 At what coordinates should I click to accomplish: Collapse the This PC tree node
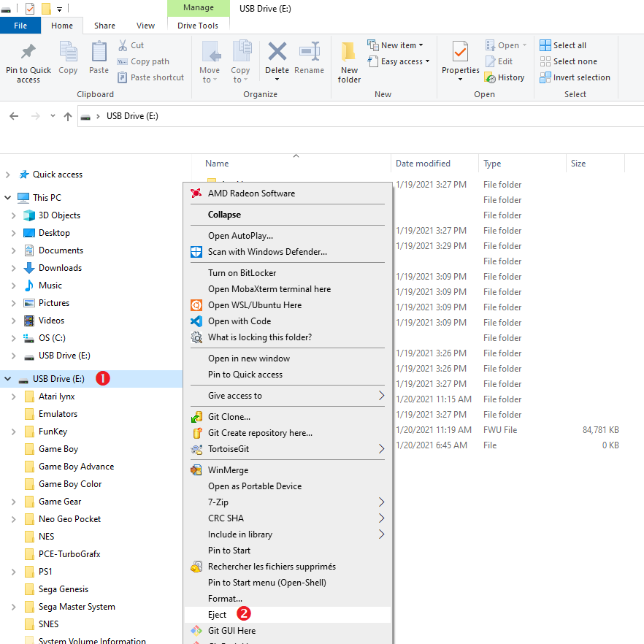pyautogui.click(x=8, y=198)
